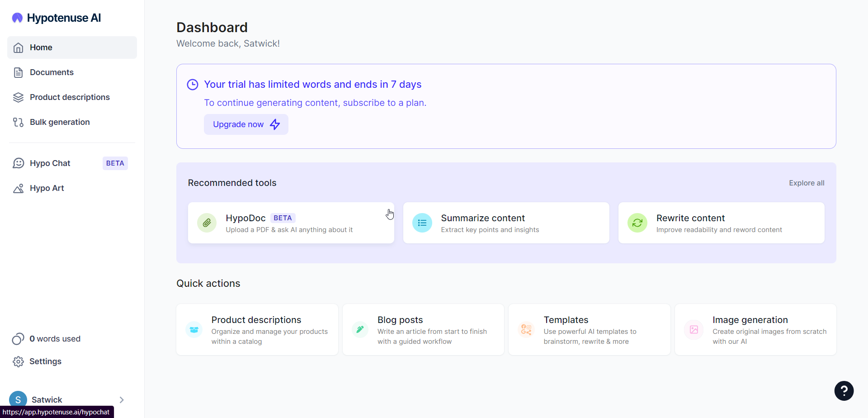Select the Documents icon in sidebar

click(18, 72)
